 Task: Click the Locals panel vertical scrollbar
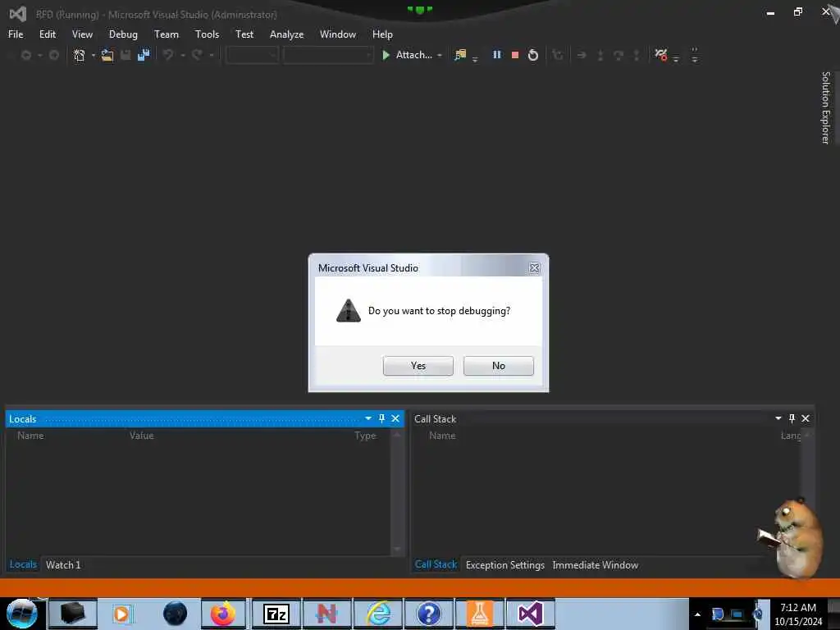[x=397, y=491]
